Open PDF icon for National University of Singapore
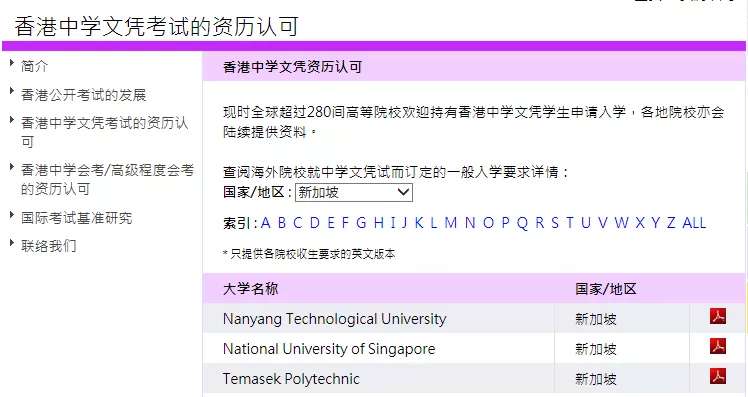 717,346
